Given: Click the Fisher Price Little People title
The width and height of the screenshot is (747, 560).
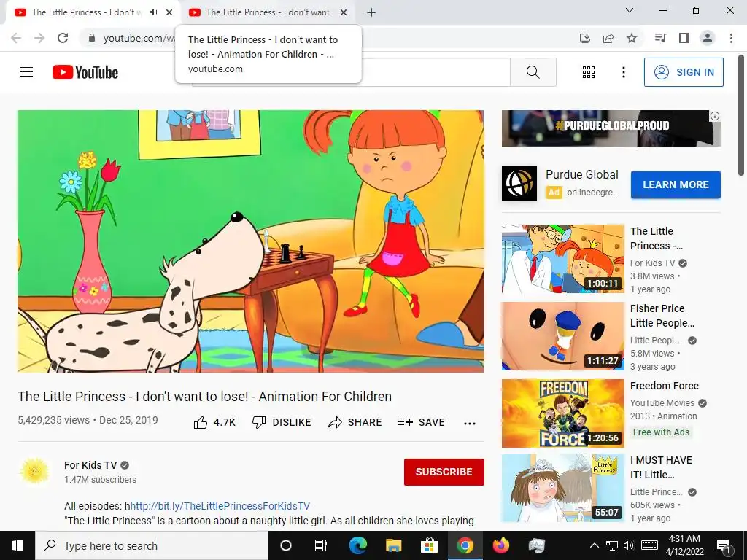Looking at the screenshot, I should [662, 316].
